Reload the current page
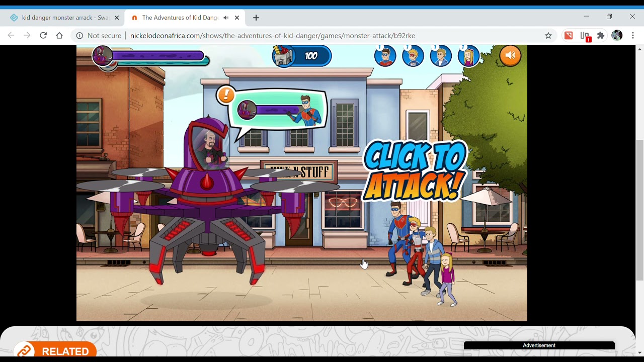 pyautogui.click(x=43, y=36)
